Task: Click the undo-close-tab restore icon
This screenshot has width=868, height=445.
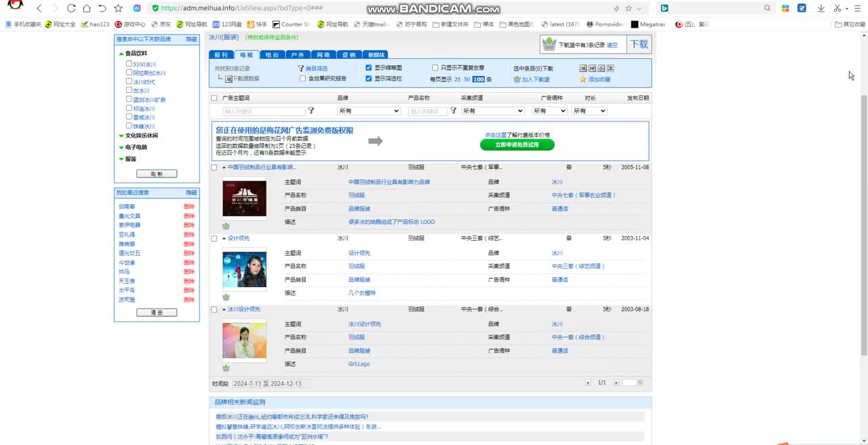Action: coord(102,8)
